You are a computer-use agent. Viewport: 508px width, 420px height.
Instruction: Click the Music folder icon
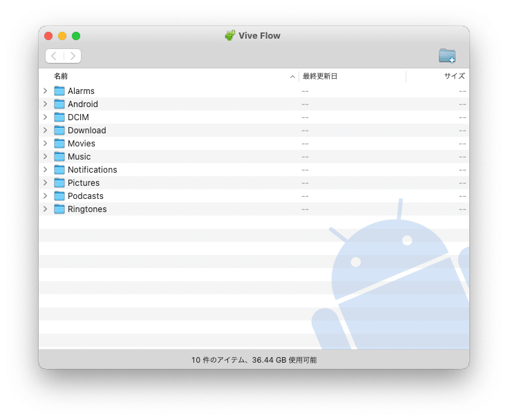(59, 156)
